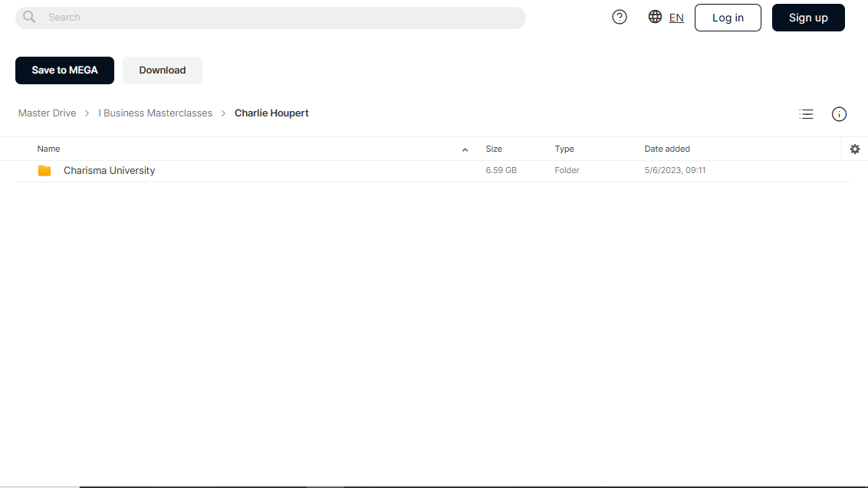Viewport: 868px width, 488px height.
Task: Click the 5/6/2023, 09:11 date
Action: 675,170
